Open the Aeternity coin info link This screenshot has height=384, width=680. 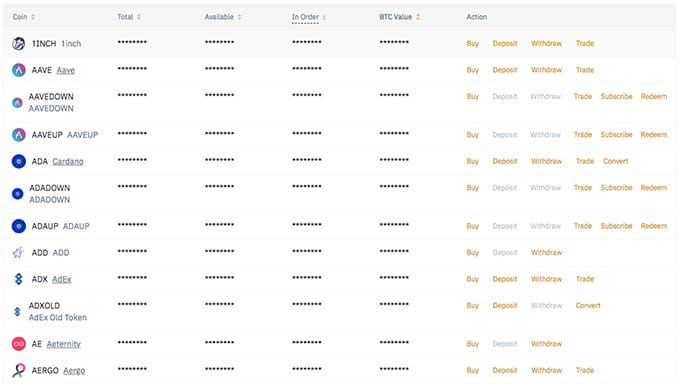[x=64, y=344]
